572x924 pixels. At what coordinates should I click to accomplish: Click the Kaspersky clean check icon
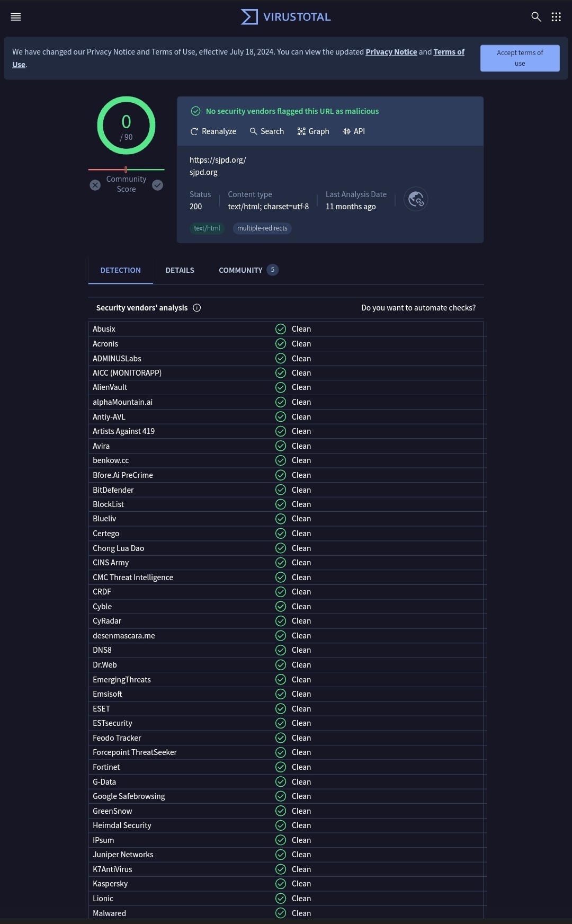(x=281, y=884)
